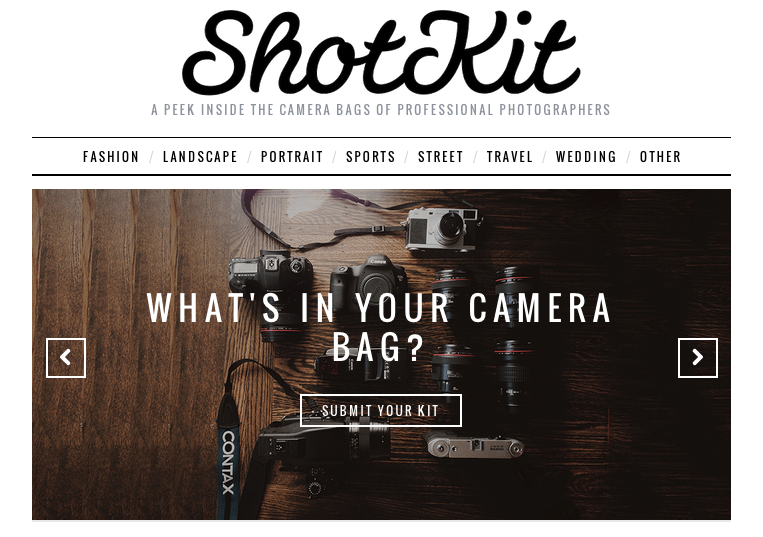
Task: View the Wedding photographers section
Action: [x=586, y=157]
